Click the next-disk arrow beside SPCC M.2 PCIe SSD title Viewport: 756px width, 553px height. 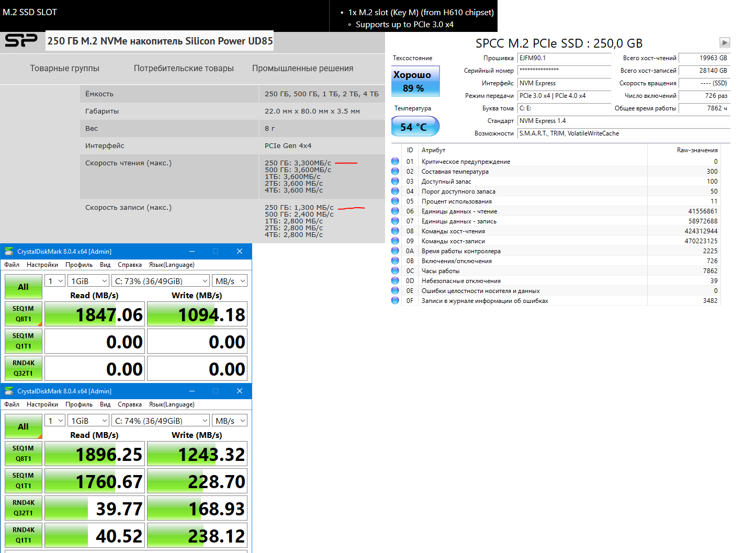tap(725, 42)
